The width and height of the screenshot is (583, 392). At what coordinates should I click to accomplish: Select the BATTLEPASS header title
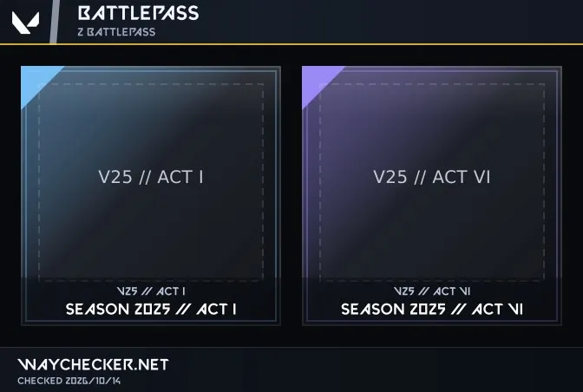(x=138, y=13)
